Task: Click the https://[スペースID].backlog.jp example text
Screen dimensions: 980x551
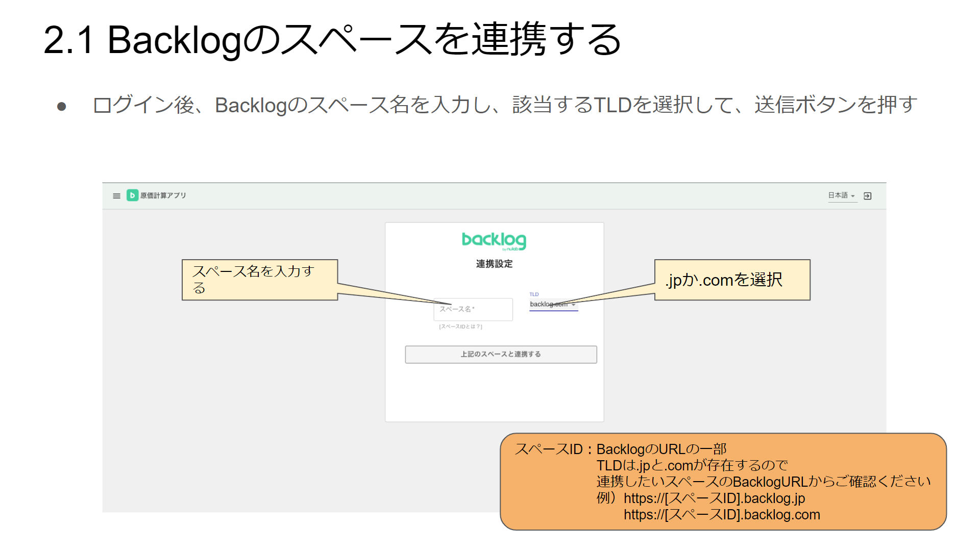Action: pos(714,498)
